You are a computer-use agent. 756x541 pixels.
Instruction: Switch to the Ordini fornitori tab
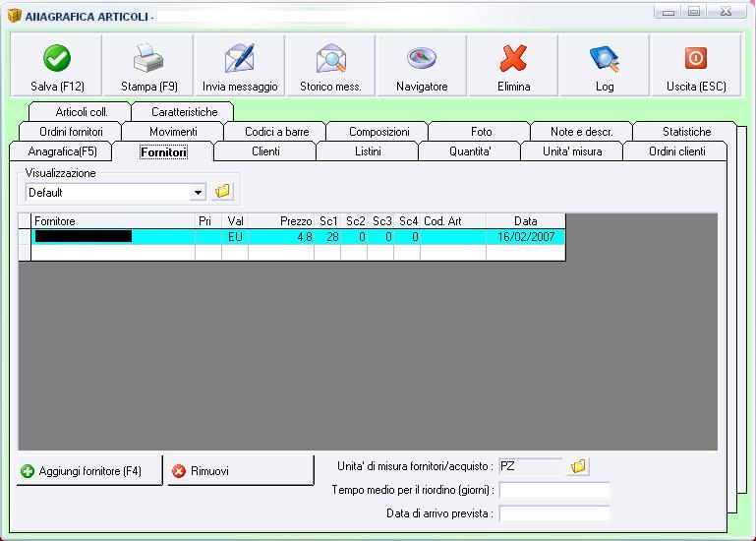[71, 132]
